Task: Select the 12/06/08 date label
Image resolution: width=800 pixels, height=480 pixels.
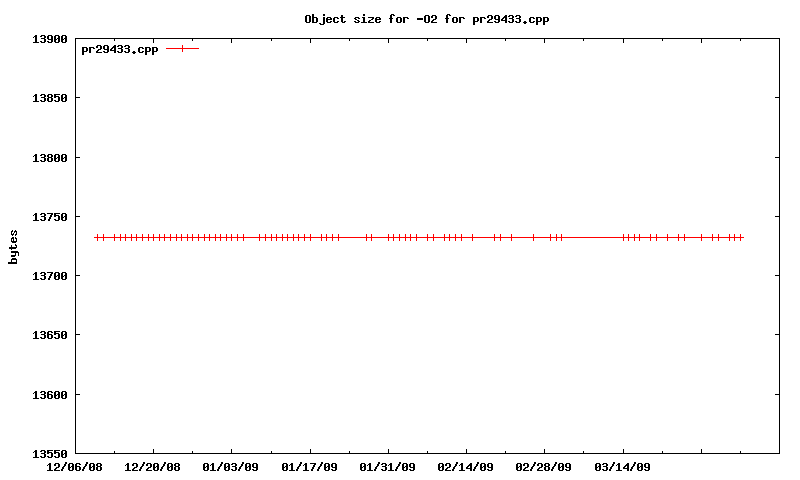Action: (74, 467)
